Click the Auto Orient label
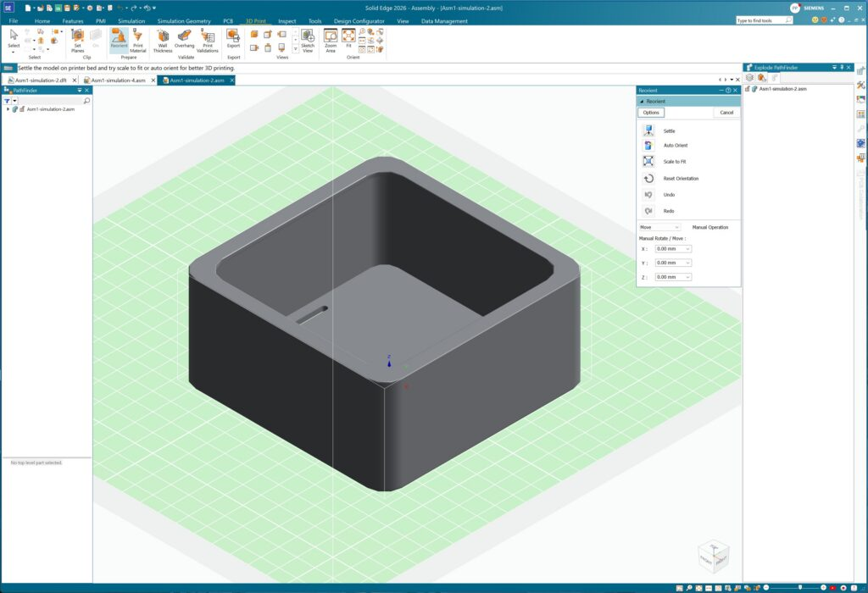 [x=676, y=146]
